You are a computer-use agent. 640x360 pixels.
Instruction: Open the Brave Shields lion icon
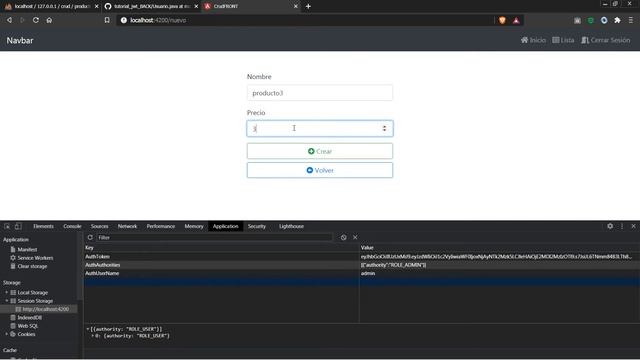502,20
